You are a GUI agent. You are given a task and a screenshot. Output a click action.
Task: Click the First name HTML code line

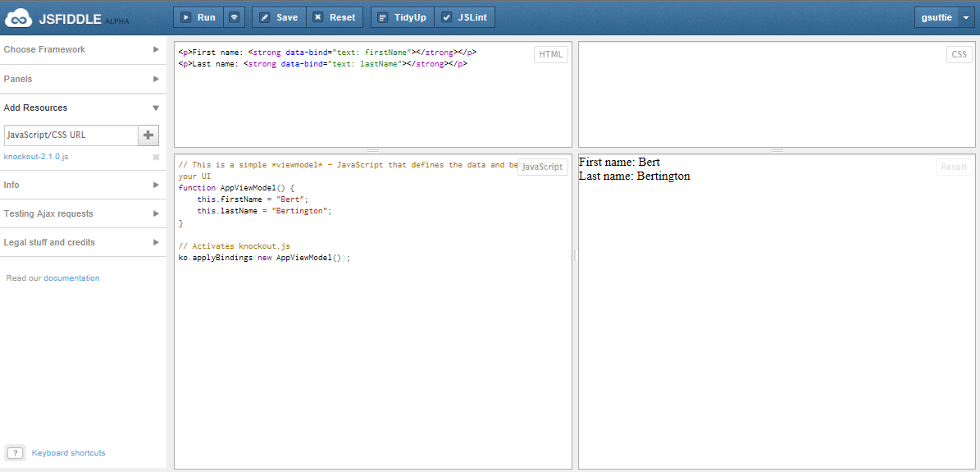(327, 53)
